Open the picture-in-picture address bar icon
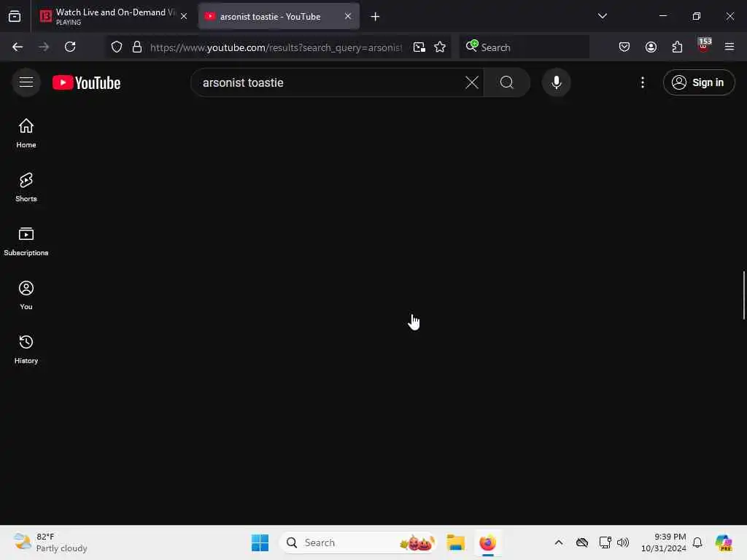 click(419, 47)
